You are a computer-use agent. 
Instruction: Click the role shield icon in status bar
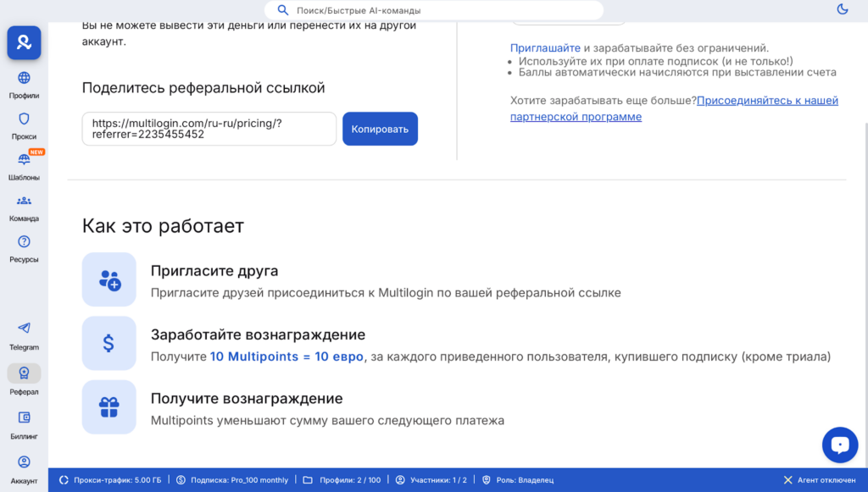[x=486, y=480]
